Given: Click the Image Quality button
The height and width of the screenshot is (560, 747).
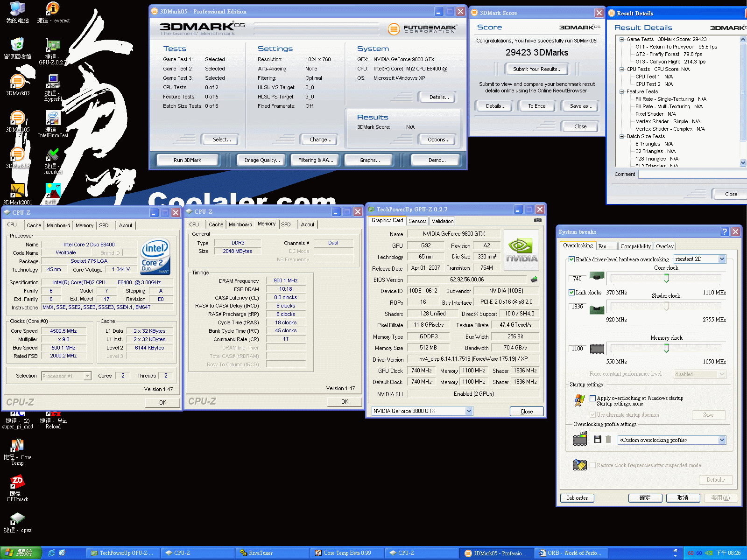Looking at the screenshot, I should pos(262,160).
